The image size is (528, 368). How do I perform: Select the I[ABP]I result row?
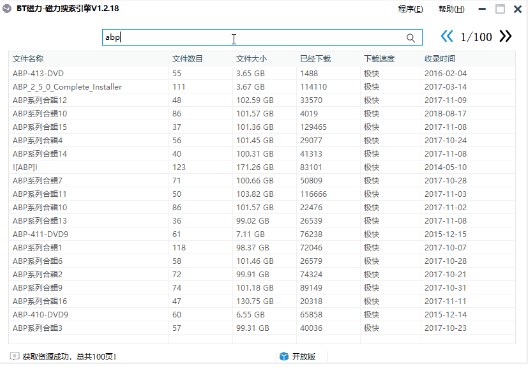(x=262, y=167)
